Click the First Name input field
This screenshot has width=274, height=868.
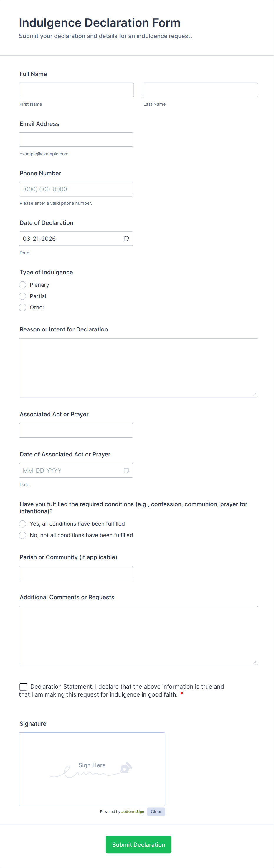(x=76, y=90)
